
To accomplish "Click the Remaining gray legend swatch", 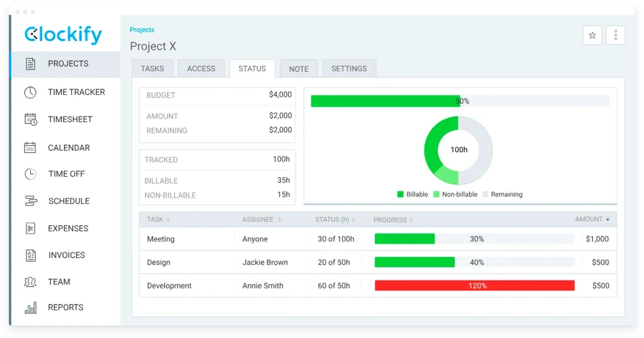I will tap(486, 194).
